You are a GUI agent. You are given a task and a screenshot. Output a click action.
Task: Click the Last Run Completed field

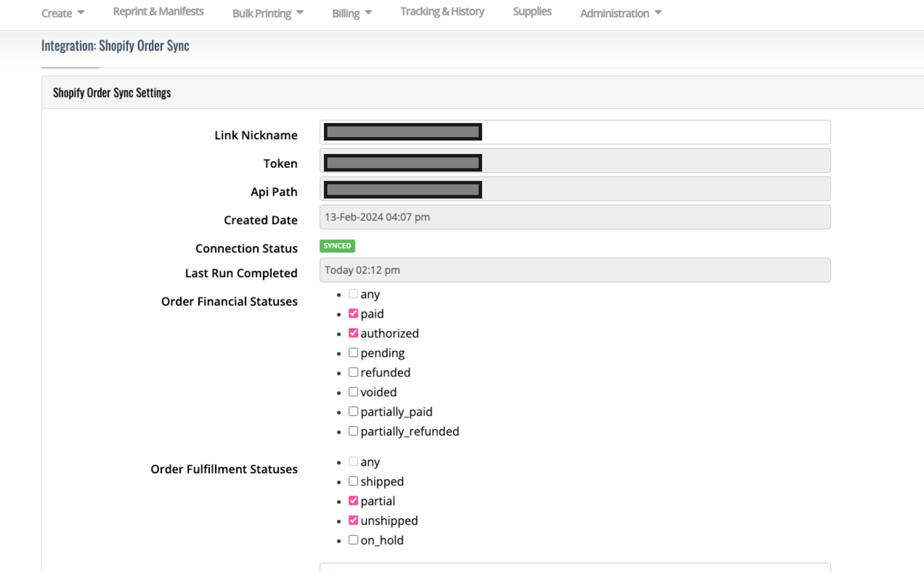[575, 270]
